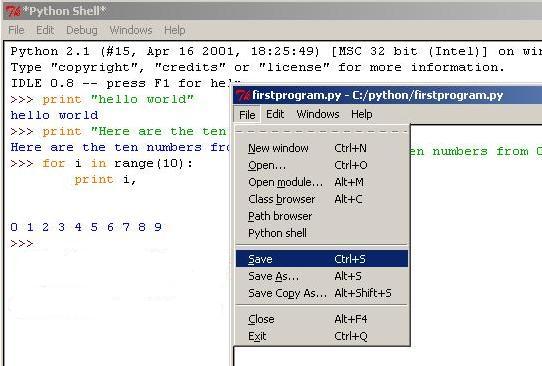This screenshot has width=542, height=366.
Task: Click the Python Shell window Tk icon
Action: [x=13, y=11]
